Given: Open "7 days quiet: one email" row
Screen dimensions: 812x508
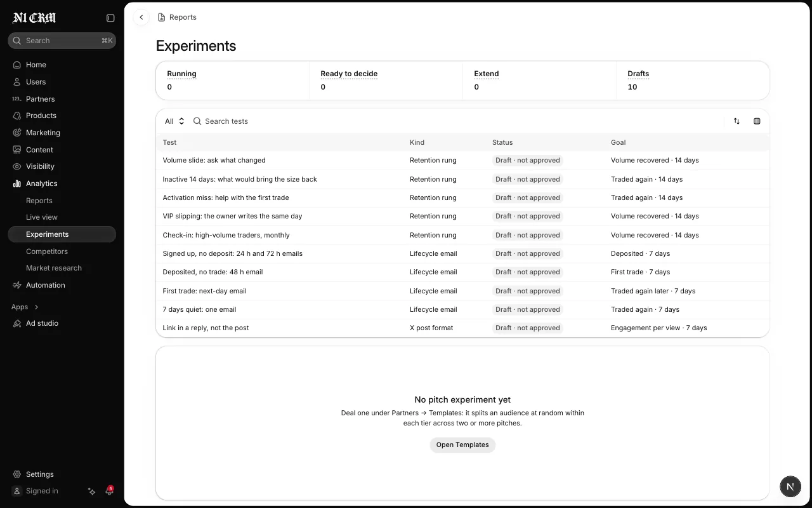Looking at the screenshot, I should (x=462, y=309).
